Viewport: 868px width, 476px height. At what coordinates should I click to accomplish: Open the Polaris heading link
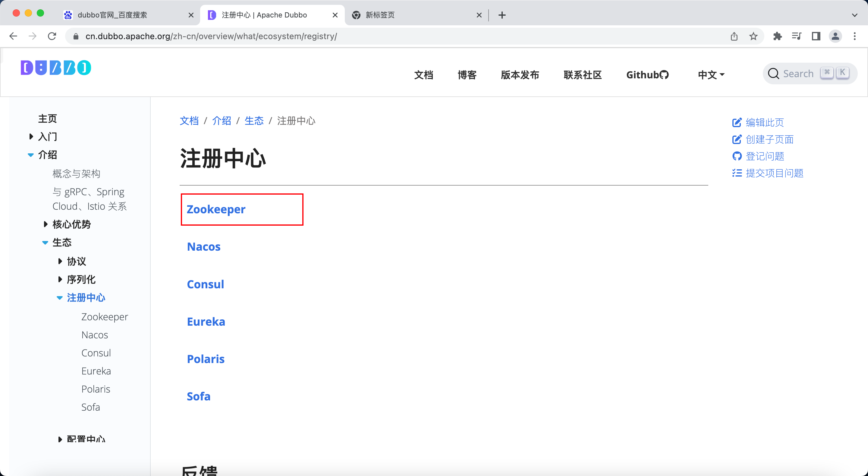point(206,359)
